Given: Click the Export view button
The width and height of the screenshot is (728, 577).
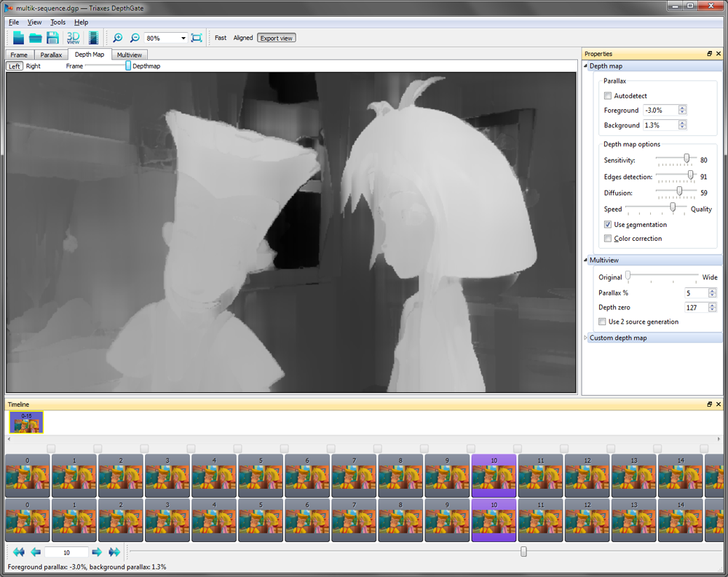Looking at the screenshot, I should click(x=276, y=38).
